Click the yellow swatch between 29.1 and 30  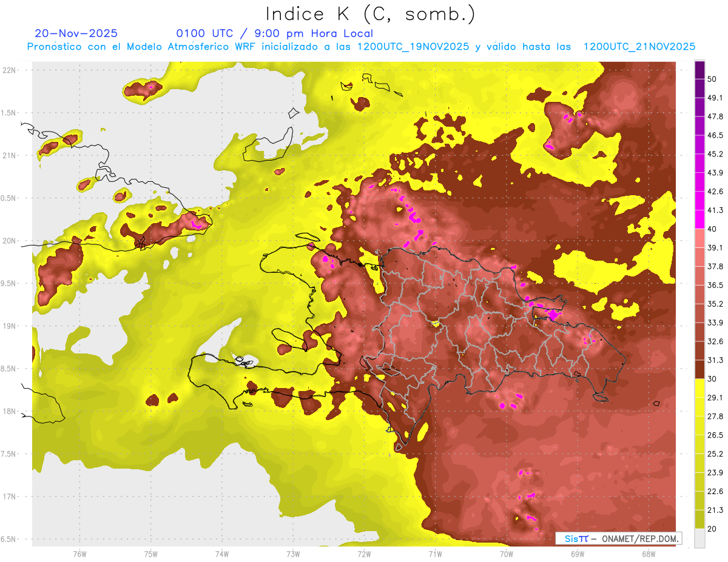point(700,388)
